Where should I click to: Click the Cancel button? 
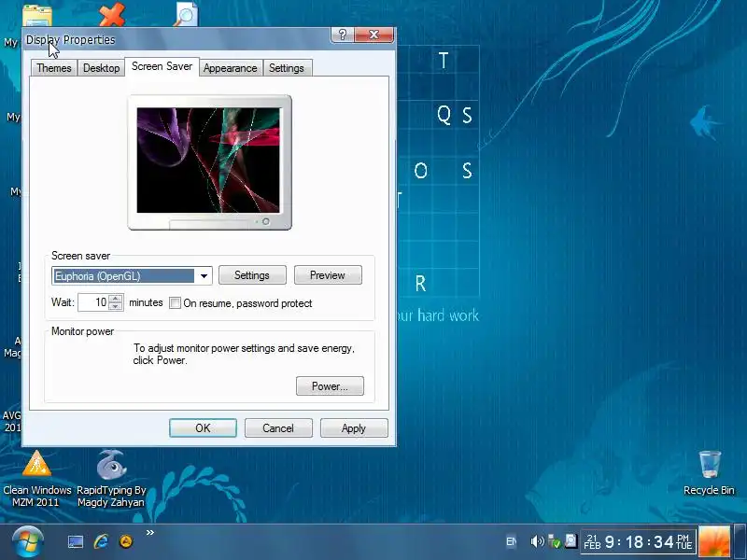click(x=278, y=428)
